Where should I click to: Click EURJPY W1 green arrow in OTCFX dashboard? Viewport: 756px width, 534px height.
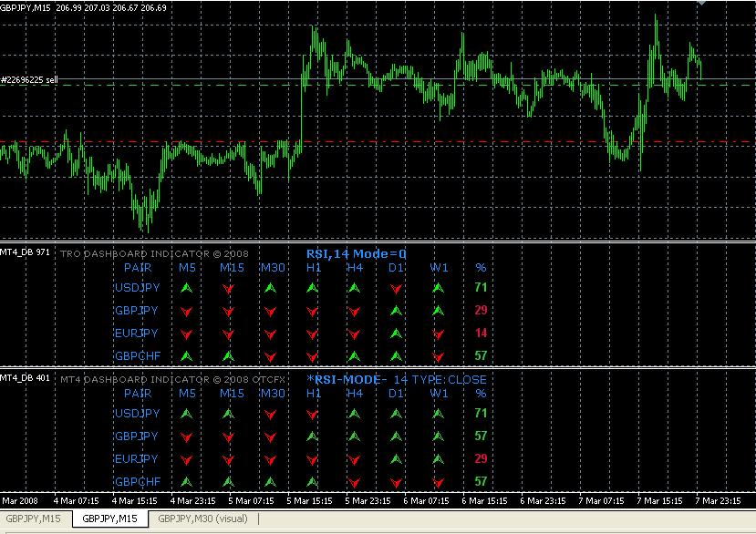(x=438, y=459)
